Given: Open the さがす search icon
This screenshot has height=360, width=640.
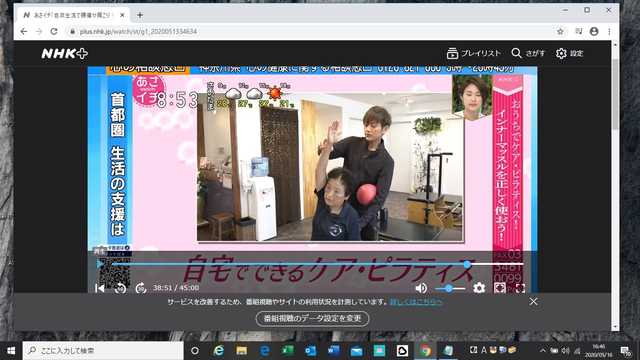Looking at the screenshot, I should coord(516,53).
